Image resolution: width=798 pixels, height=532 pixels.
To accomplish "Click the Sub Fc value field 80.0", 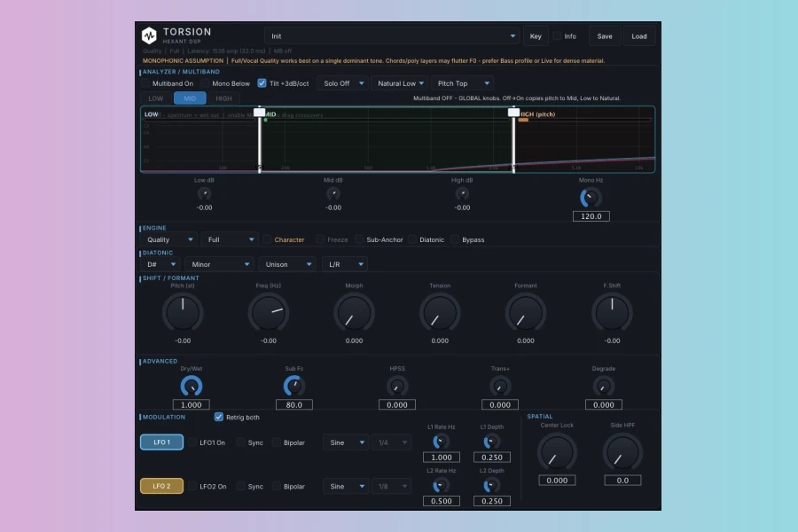I will coord(294,404).
